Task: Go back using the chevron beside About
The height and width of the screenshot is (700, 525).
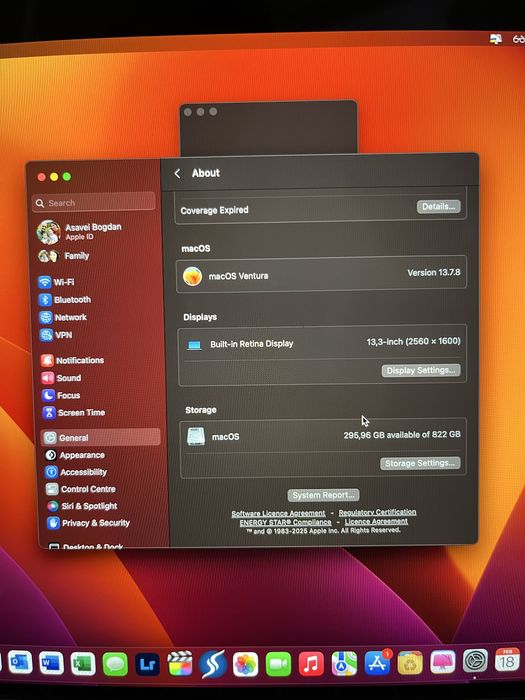Action: click(x=177, y=174)
